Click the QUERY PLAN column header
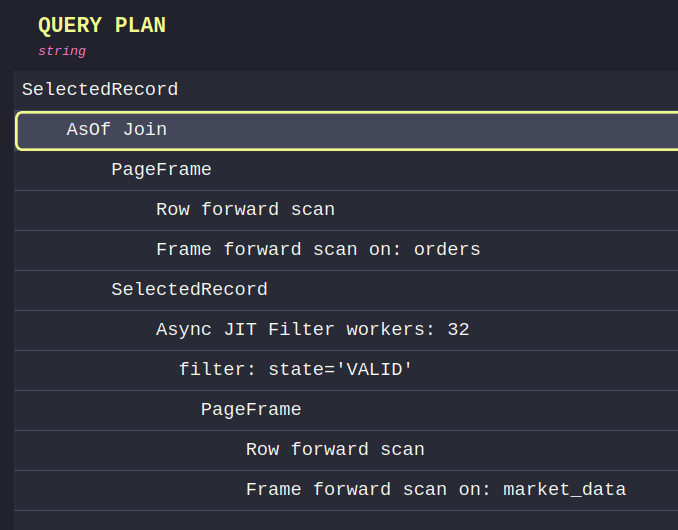Viewport: 678px width, 530px height. click(x=102, y=26)
